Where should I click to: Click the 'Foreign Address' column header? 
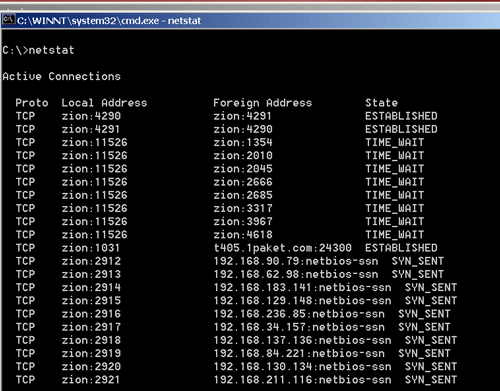263,103
